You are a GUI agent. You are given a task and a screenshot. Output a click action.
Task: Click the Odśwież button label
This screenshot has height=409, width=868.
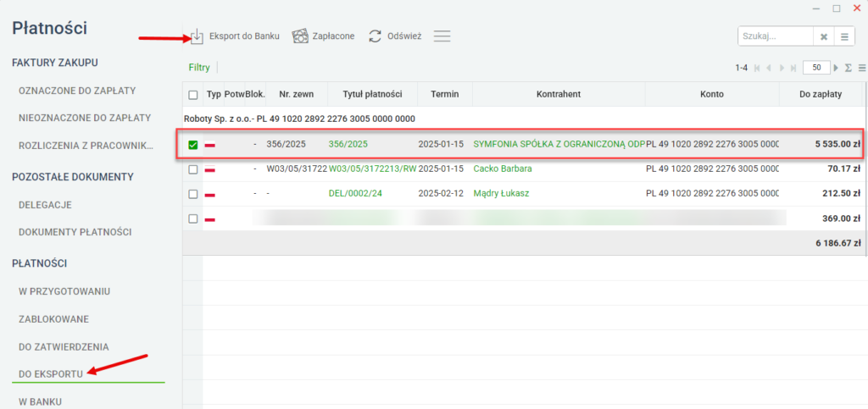pyautogui.click(x=404, y=36)
